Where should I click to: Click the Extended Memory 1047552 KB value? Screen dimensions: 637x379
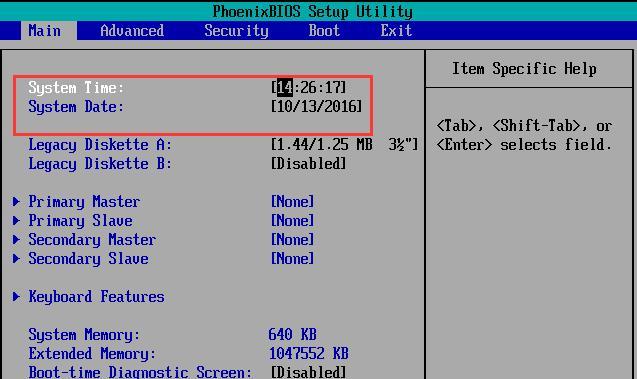[x=308, y=353]
